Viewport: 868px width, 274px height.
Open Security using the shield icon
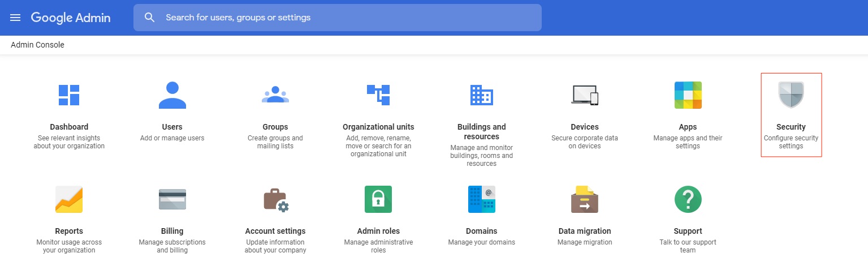(x=791, y=95)
